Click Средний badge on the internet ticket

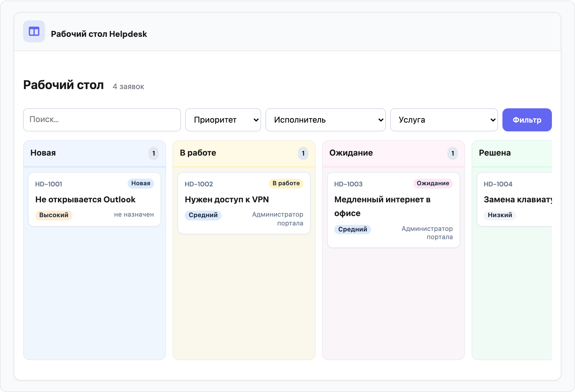(353, 229)
